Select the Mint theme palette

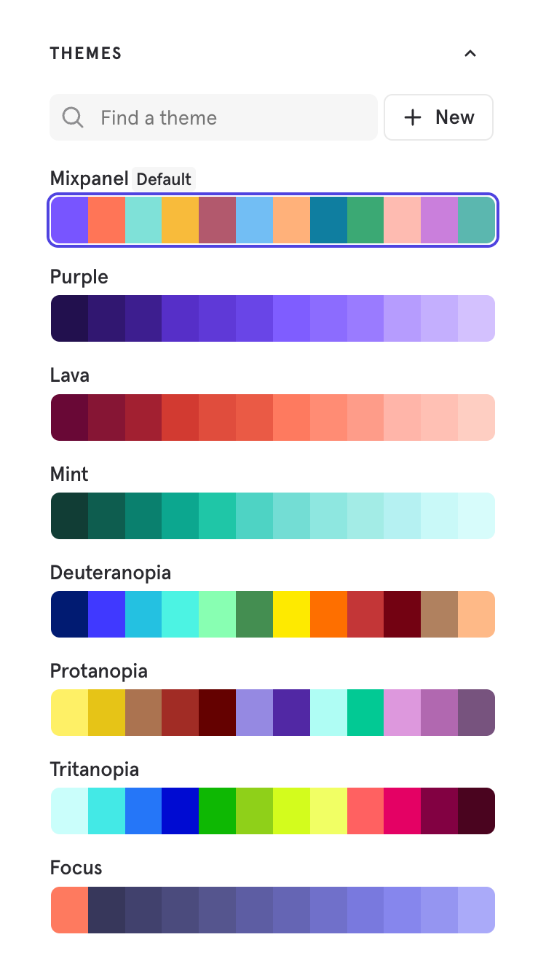[x=273, y=516]
